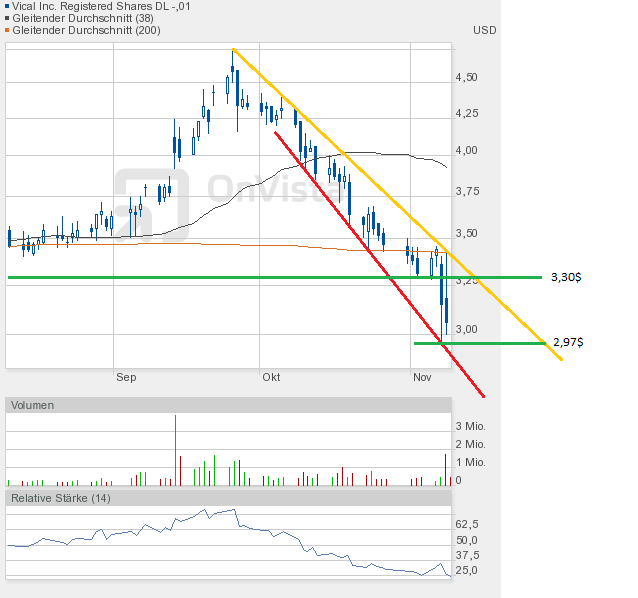Click the 3,00 price axis value
This screenshot has height=598, width=638.
click(x=466, y=330)
